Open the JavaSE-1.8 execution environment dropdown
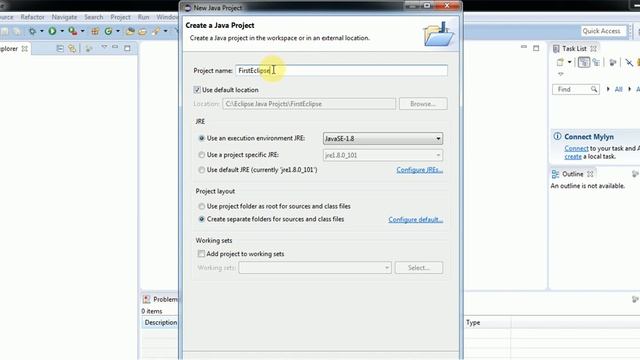The height and width of the screenshot is (360, 640). [383, 139]
